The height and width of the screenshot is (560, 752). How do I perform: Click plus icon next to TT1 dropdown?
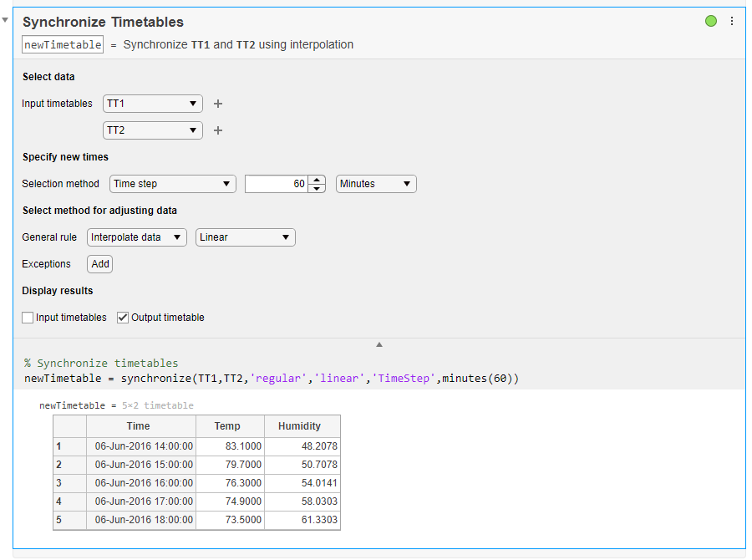click(x=218, y=104)
